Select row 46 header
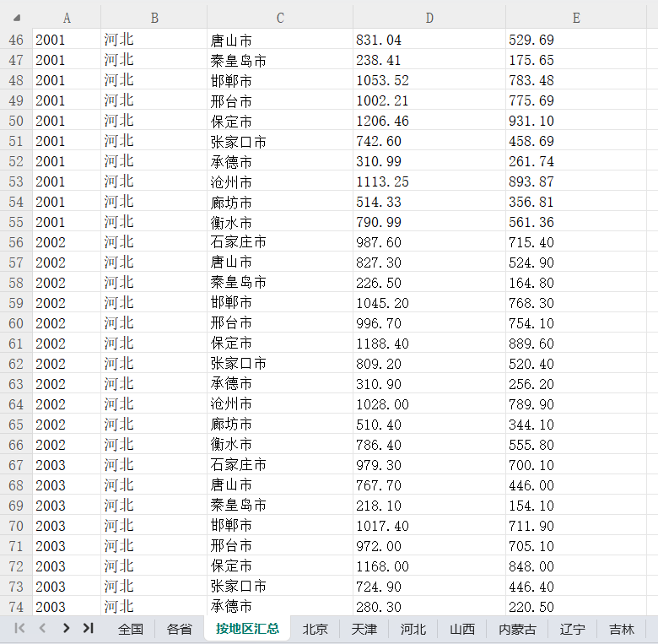 16,40
